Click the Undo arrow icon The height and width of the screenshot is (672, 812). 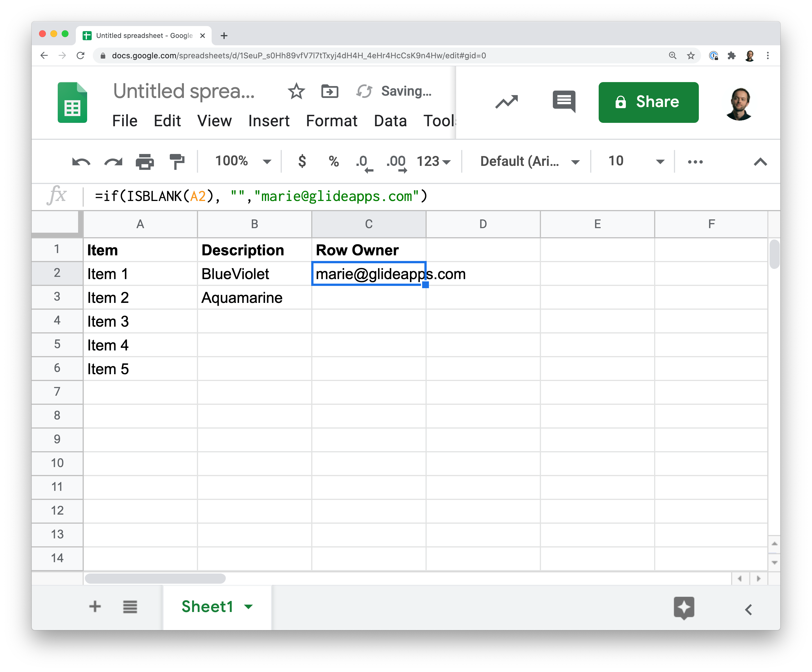(81, 161)
